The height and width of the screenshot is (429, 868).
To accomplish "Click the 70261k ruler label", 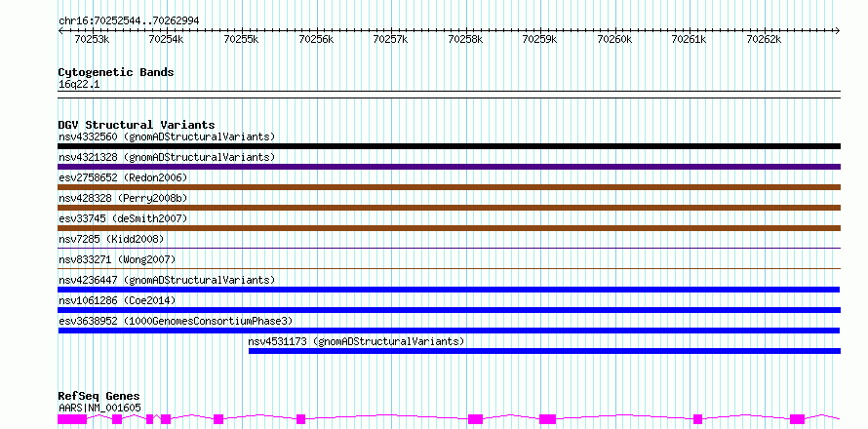I will (x=689, y=39).
